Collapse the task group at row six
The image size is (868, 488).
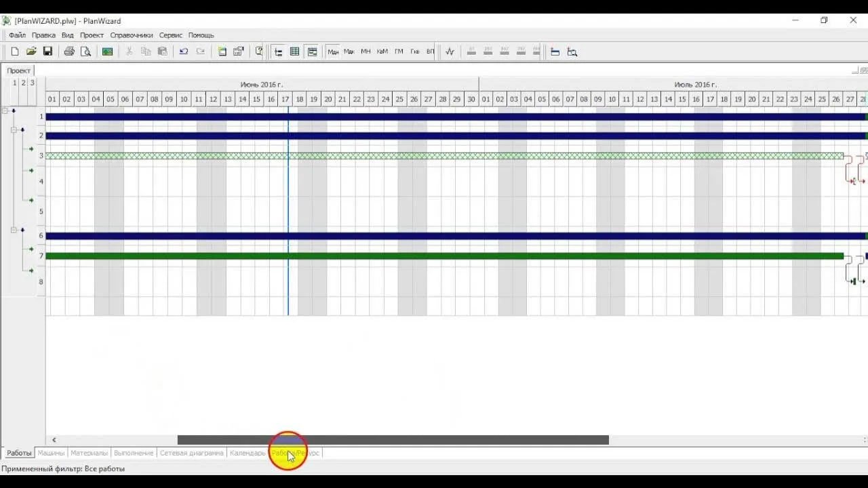[14, 229]
